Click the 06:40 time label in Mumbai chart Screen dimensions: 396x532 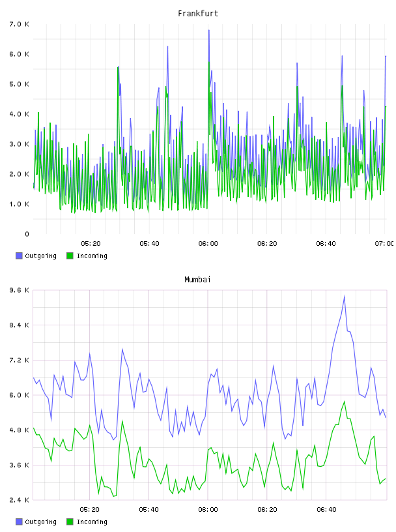pos(326,510)
